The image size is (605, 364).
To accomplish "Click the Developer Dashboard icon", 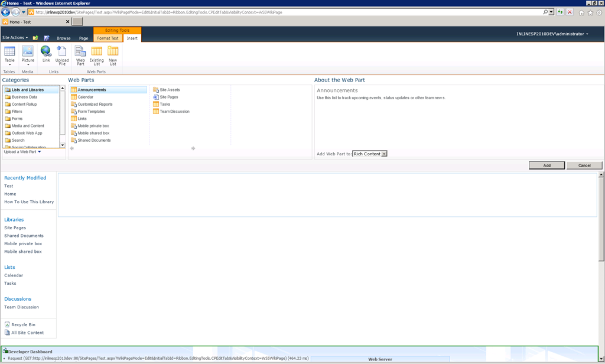I will [5, 351].
